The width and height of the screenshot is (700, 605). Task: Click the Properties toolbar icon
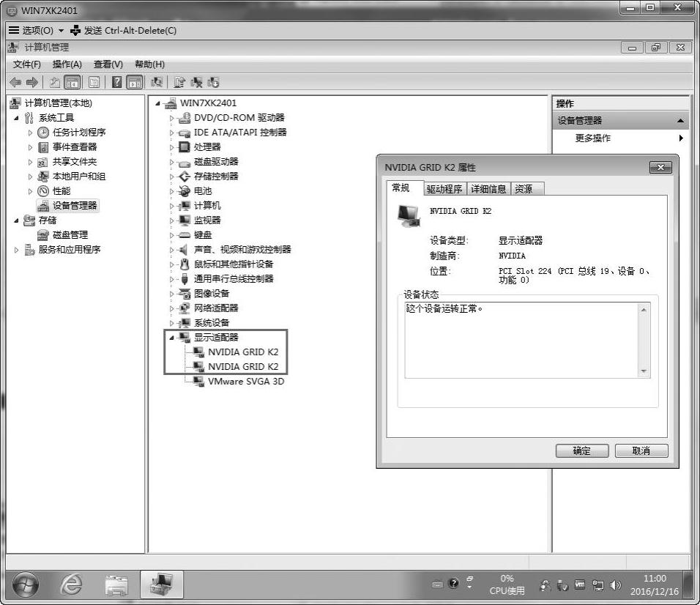(x=94, y=82)
